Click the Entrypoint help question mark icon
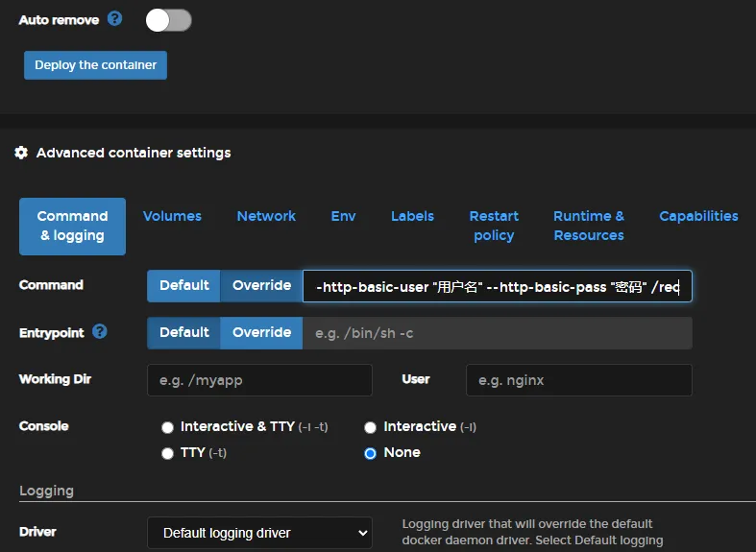Screen dimensions: 756x552 coord(100,332)
